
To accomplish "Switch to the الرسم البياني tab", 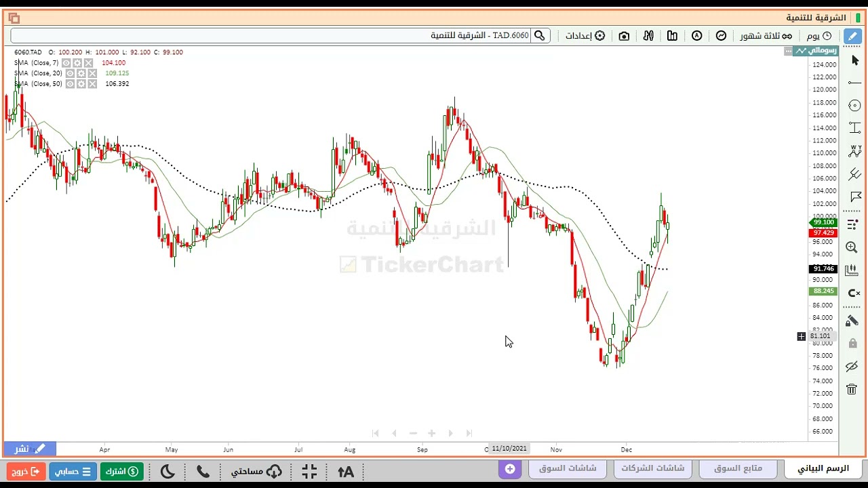I will [823, 468].
